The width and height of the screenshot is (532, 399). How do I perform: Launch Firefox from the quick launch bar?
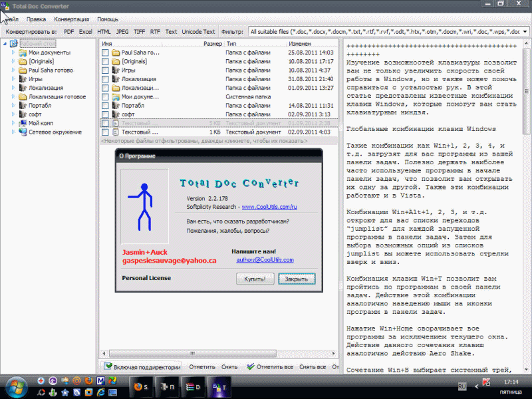tap(89, 380)
